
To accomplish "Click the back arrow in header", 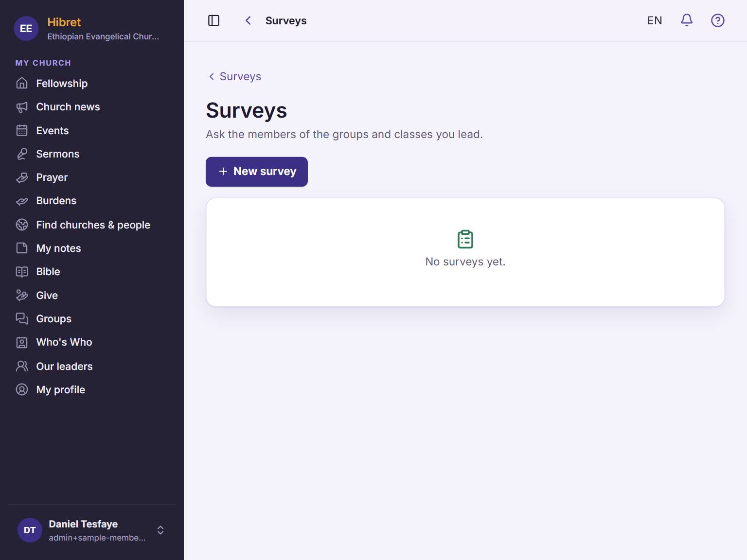I will click(x=248, y=20).
